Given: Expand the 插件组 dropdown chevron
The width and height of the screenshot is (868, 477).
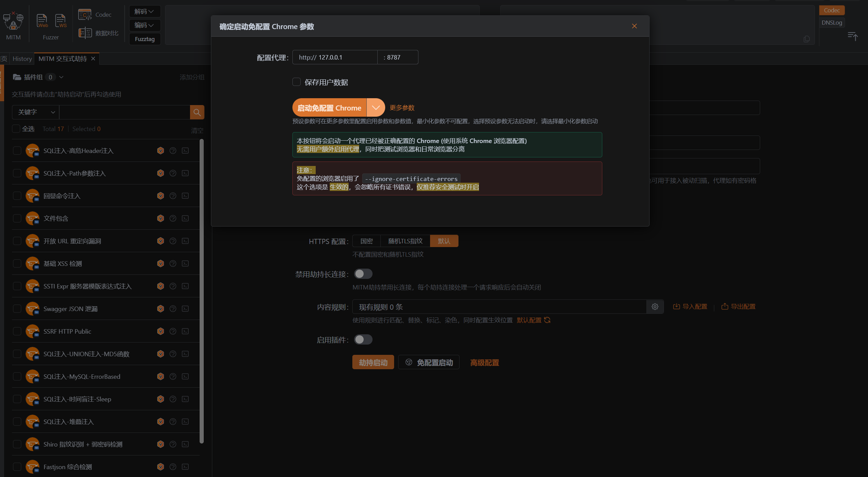Looking at the screenshot, I should pos(61,77).
